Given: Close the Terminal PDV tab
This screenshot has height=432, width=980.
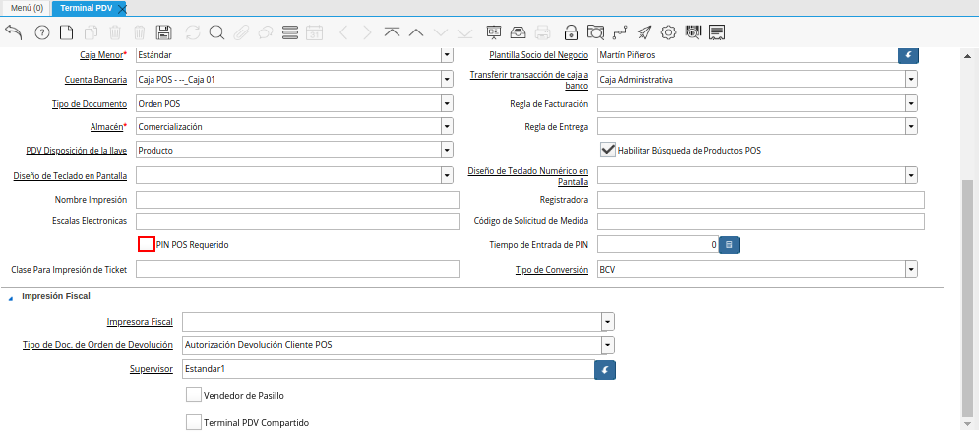Looking at the screenshot, I should coord(122,9).
